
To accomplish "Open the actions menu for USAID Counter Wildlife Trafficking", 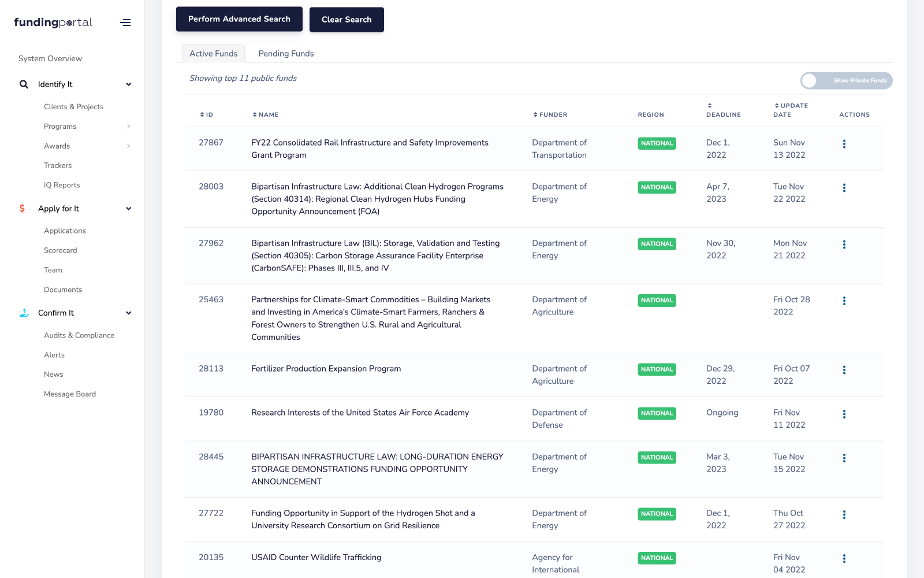I will pyautogui.click(x=844, y=558).
